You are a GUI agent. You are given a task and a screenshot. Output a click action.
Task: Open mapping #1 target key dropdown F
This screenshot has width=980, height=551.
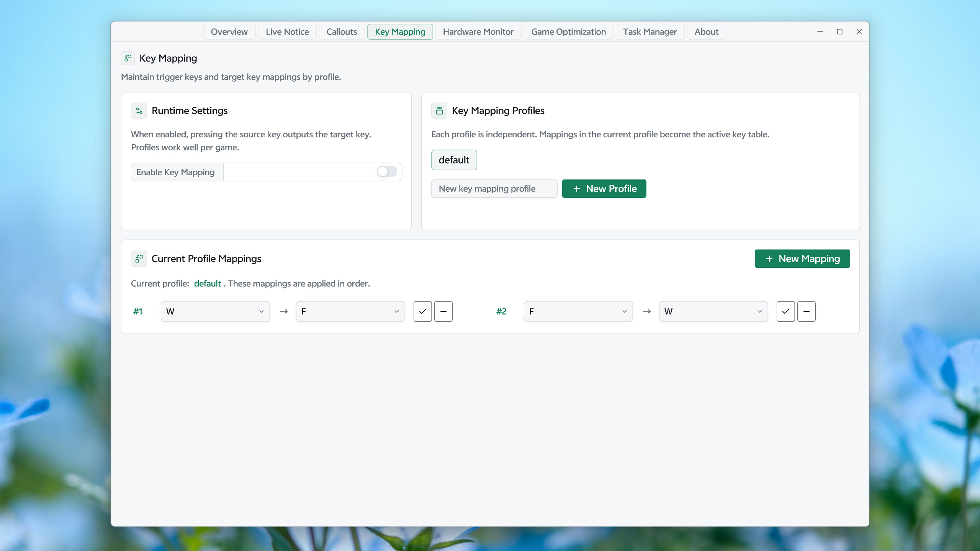tap(350, 311)
